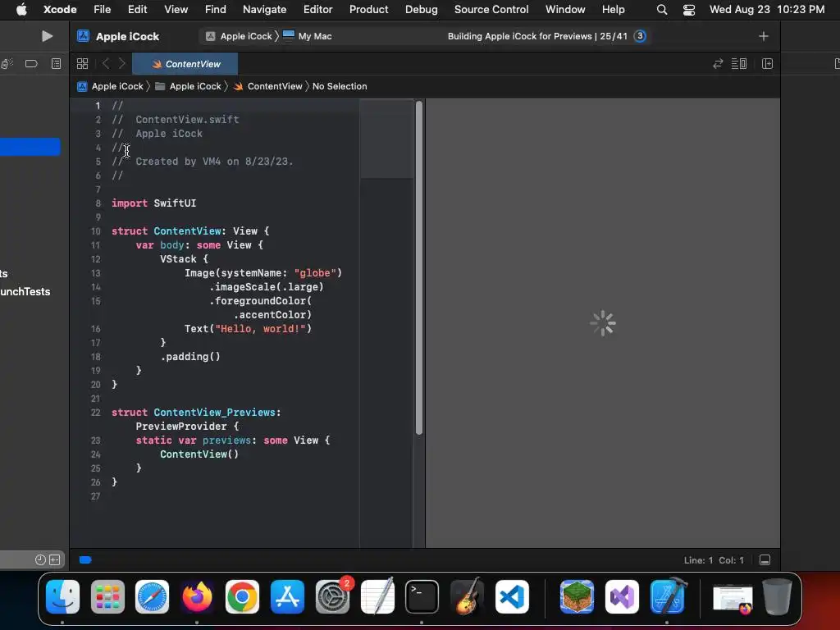The image size is (840, 630).
Task: Open Control Center
Action: click(x=689, y=9)
